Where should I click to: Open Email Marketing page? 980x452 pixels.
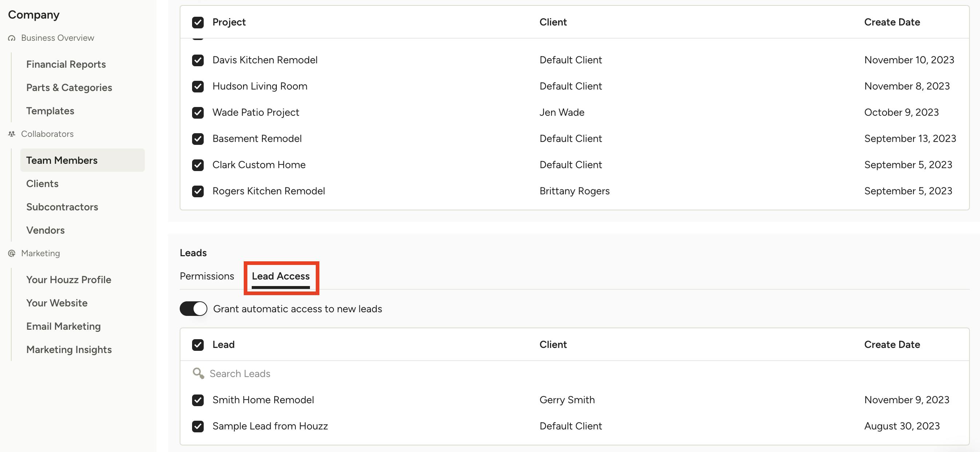[x=64, y=326]
